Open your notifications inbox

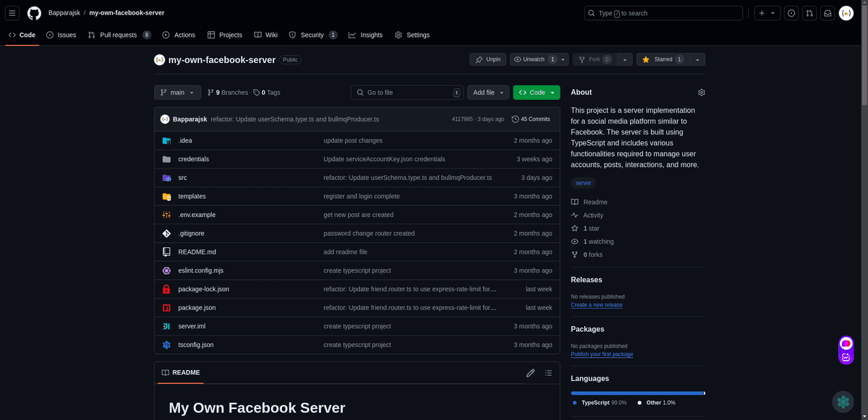coord(827,12)
